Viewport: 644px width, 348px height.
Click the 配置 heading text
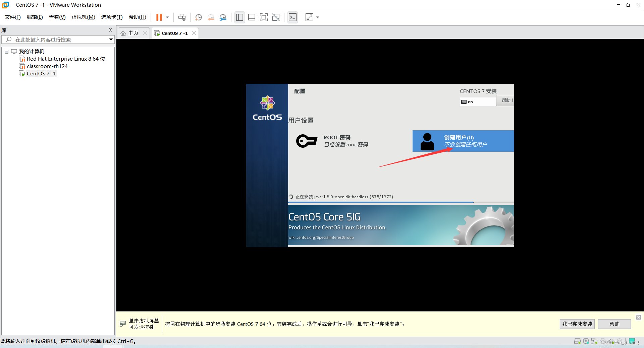[300, 91]
